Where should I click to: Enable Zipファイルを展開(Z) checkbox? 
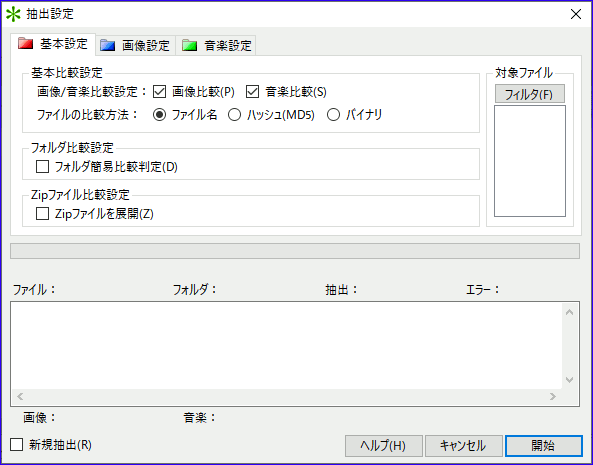pyautogui.click(x=42, y=214)
